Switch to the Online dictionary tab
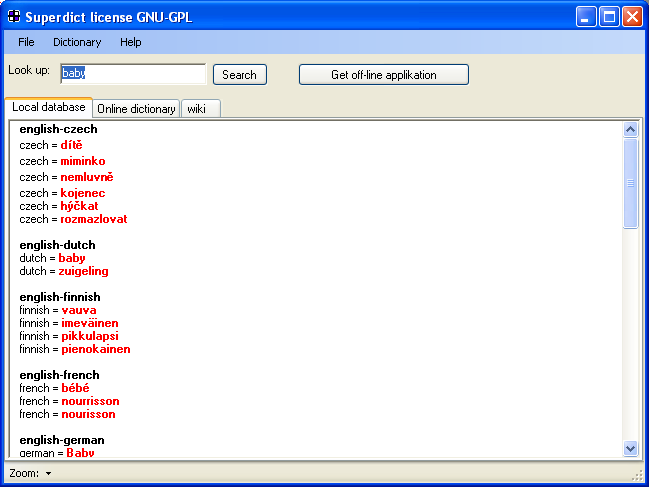Image resolution: width=649 pixels, height=487 pixels. coord(136,109)
